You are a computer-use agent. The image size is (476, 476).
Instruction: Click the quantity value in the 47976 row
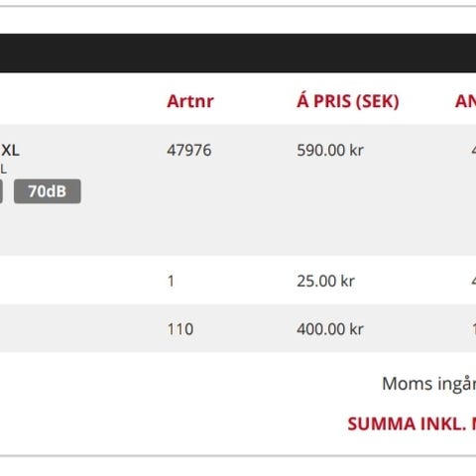(x=474, y=151)
